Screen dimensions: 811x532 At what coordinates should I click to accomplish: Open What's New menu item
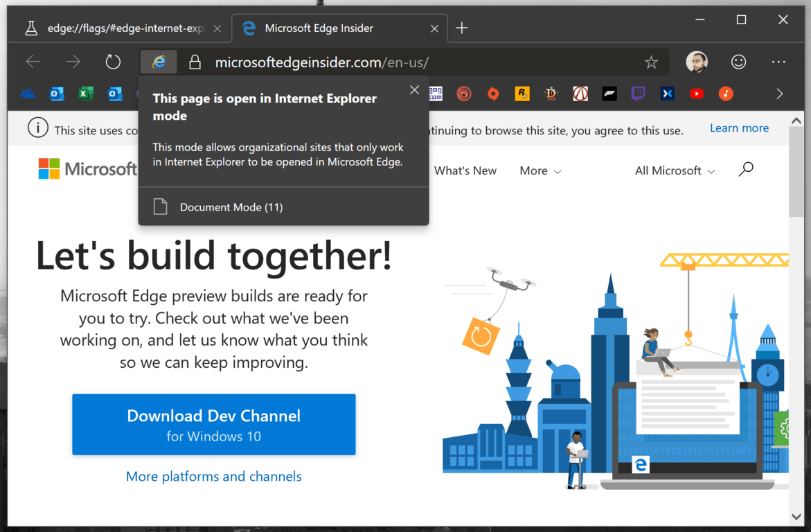[465, 171]
